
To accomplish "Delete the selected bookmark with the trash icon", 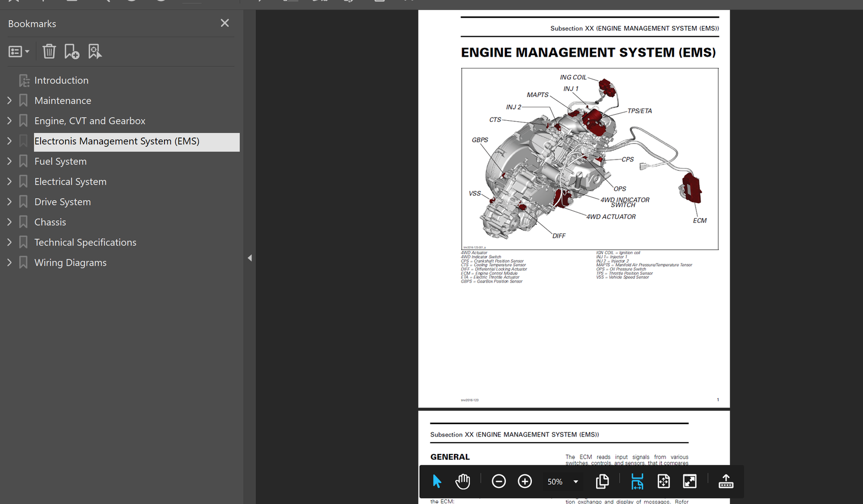I will 49,51.
